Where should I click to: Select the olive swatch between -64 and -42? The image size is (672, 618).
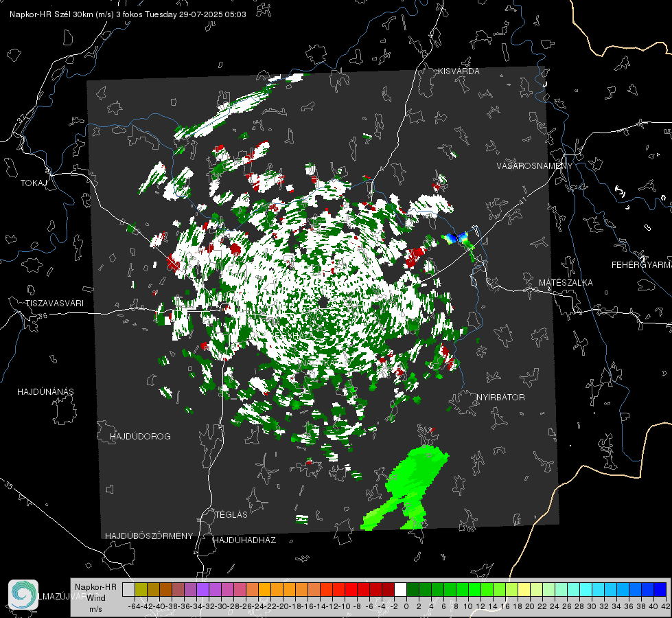pos(141,590)
